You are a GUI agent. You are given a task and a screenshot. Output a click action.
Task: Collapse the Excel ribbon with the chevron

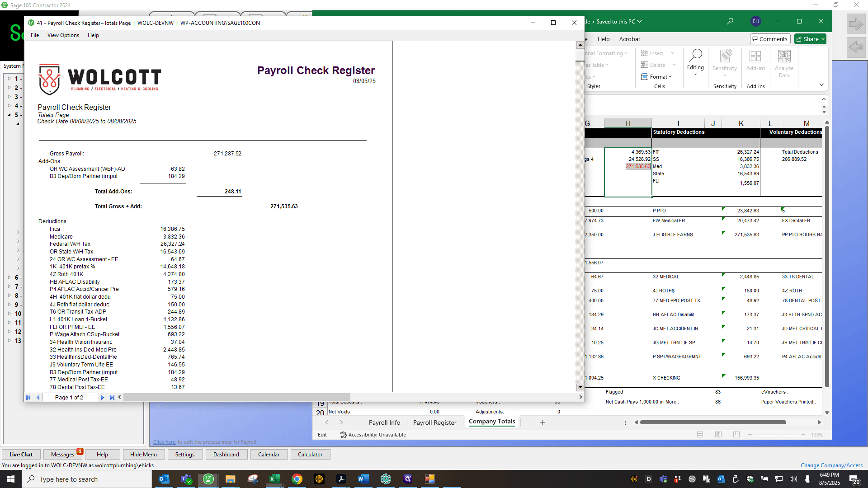(821, 84)
